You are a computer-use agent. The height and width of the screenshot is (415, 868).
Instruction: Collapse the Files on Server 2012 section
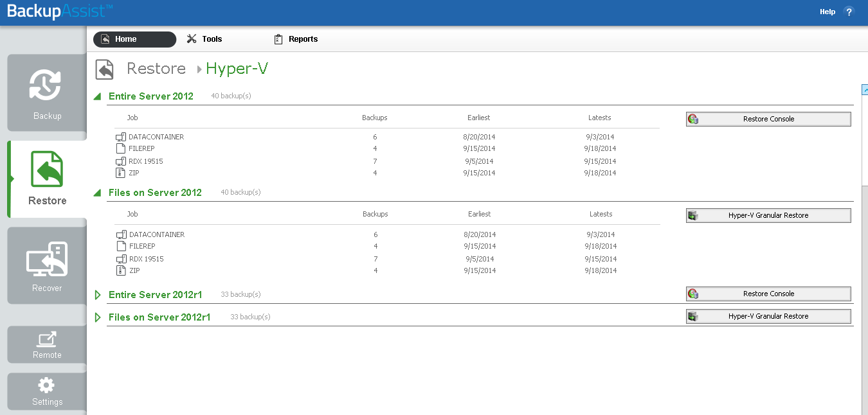coord(98,193)
